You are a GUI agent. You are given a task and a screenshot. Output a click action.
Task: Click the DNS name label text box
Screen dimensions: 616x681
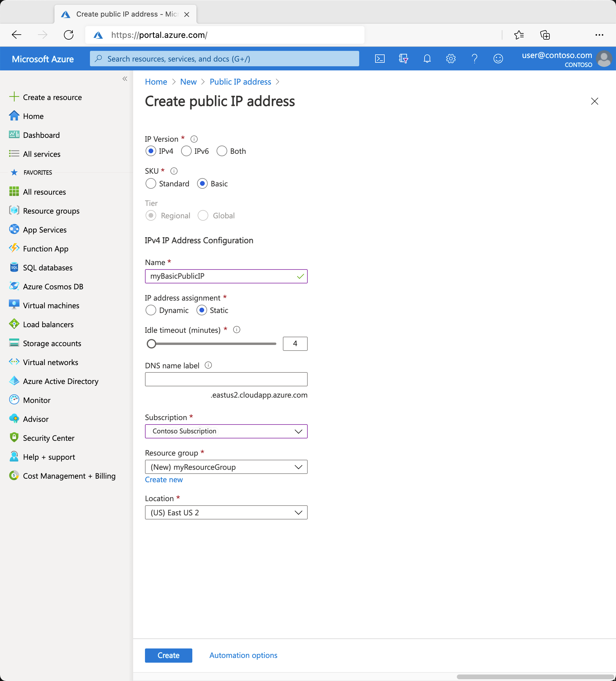[x=226, y=379]
